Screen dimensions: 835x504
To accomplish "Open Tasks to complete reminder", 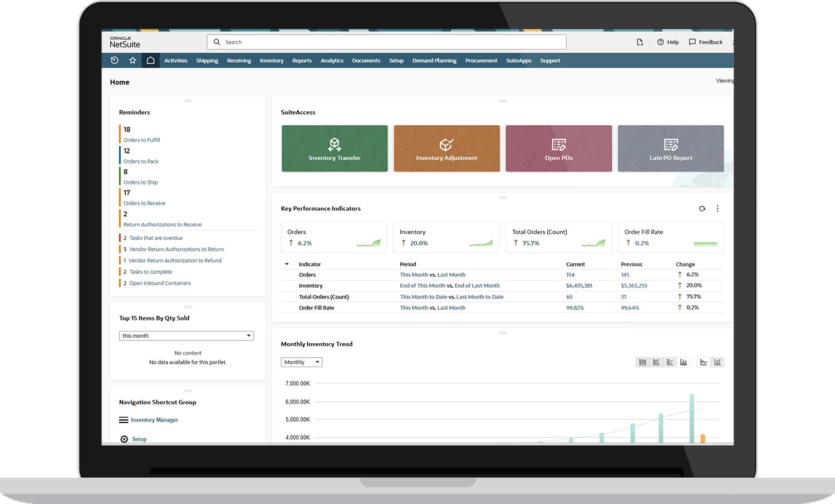I will [151, 272].
